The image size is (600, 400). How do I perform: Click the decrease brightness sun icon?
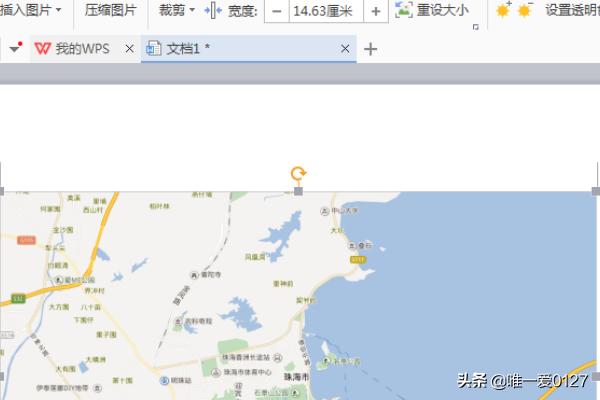pyautogui.click(x=525, y=11)
